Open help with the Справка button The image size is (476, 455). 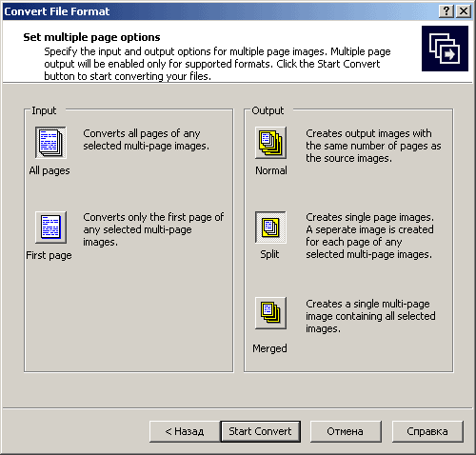point(427,431)
